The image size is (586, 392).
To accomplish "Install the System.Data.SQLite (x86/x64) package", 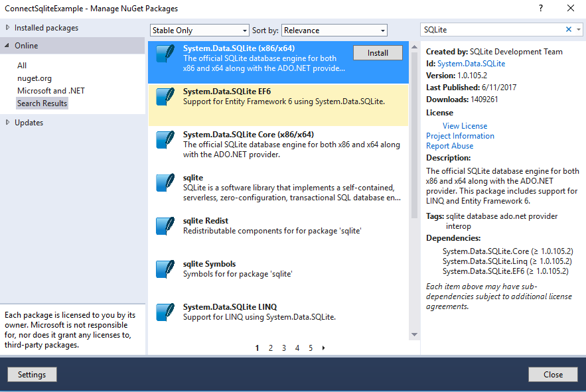I will [378, 53].
